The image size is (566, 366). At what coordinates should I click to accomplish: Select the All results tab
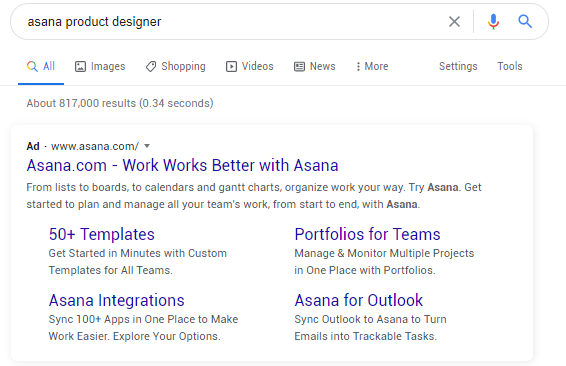pyautogui.click(x=41, y=66)
